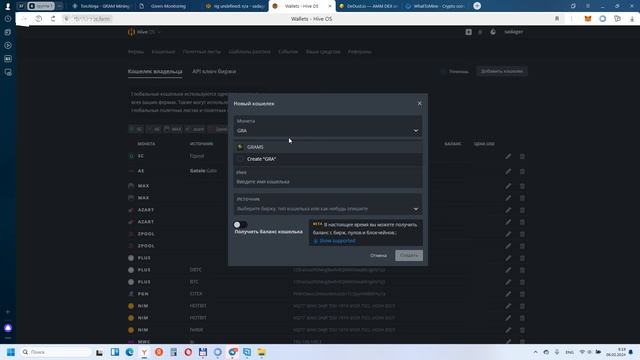Open File Explorer folder on taskbar

pos(262,352)
